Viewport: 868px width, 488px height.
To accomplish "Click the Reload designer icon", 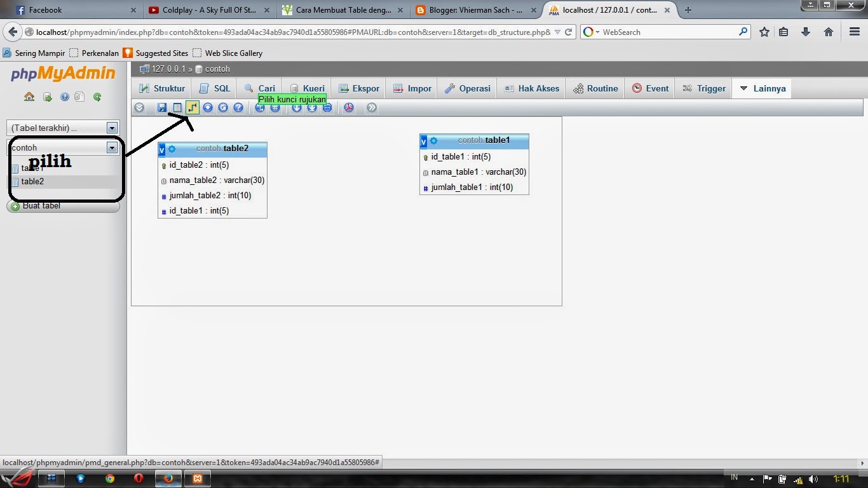I will (223, 107).
